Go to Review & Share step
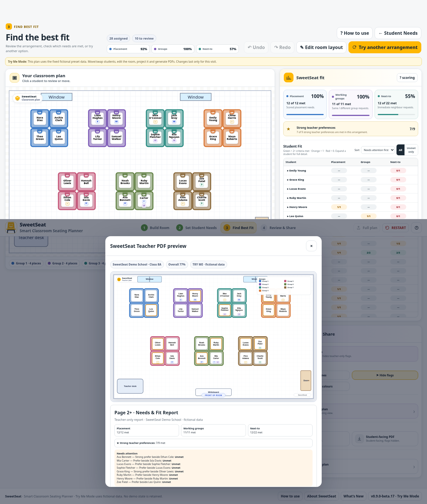Image resolution: width=427 pixels, height=504 pixels. pyautogui.click(x=278, y=228)
